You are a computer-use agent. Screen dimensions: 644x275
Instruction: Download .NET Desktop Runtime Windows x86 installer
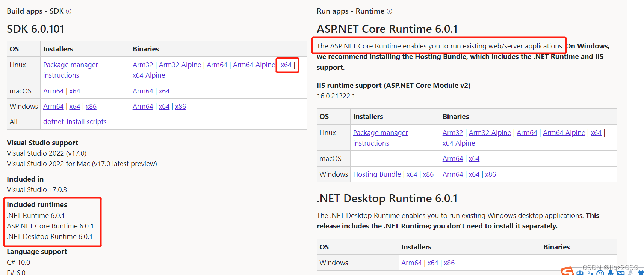(449, 263)
